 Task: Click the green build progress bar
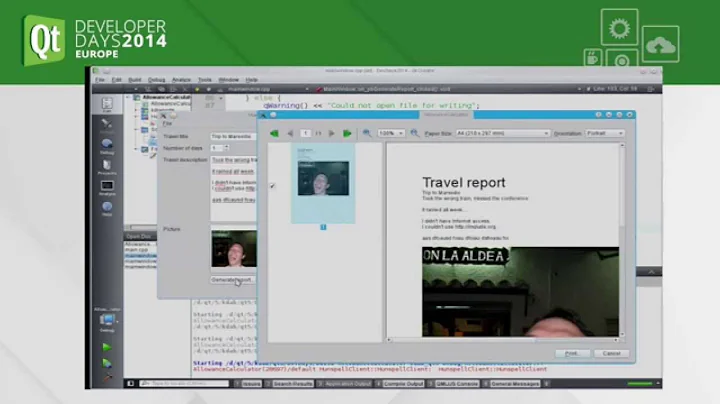(640, 383)
